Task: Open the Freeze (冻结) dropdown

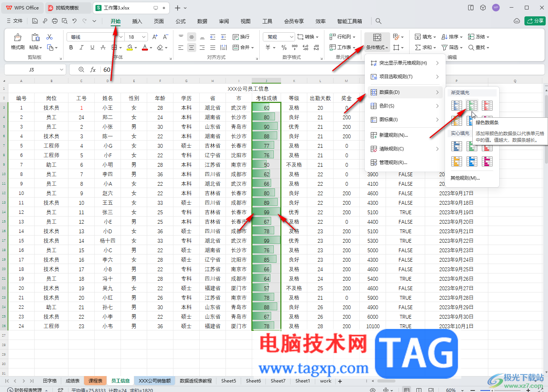Action: 479,37
